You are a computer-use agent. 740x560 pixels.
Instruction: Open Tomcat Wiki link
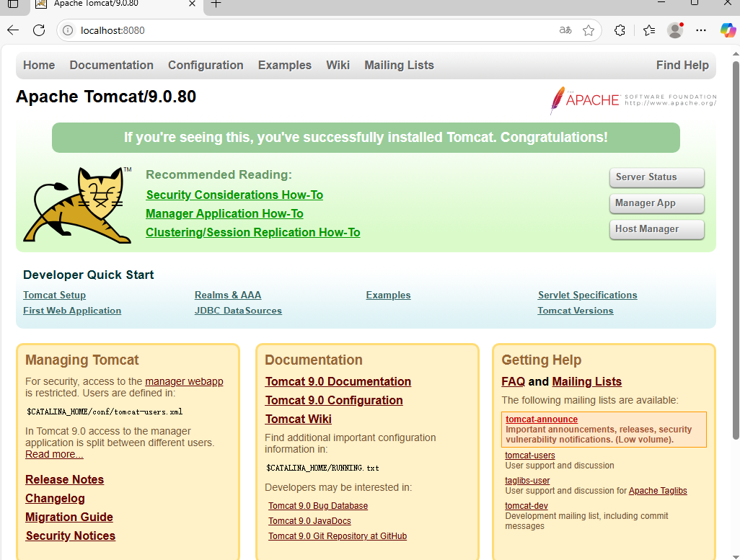(x=299, y=419)
